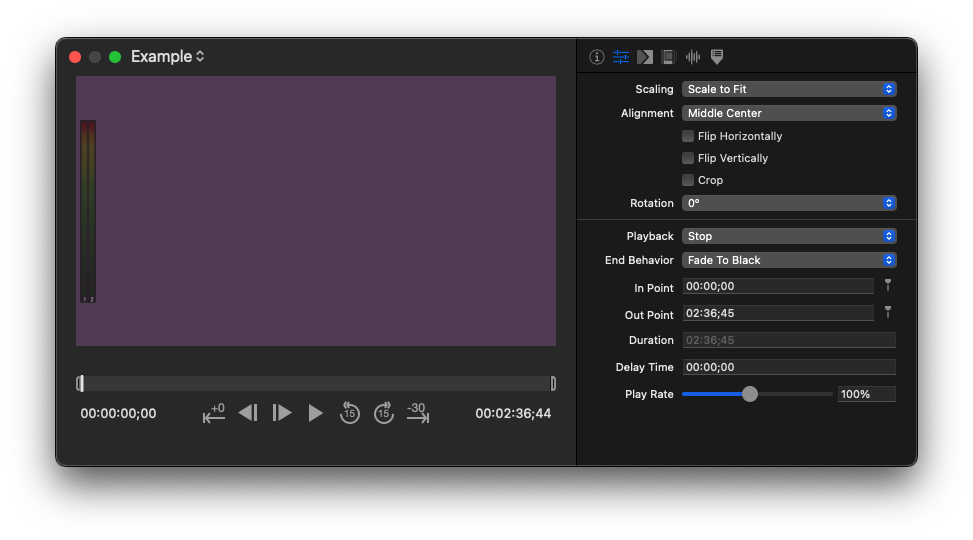The width and height of the screenshot is (973, 540).
Task: Open the Info inspector tab
Action: tap(596, 57)
